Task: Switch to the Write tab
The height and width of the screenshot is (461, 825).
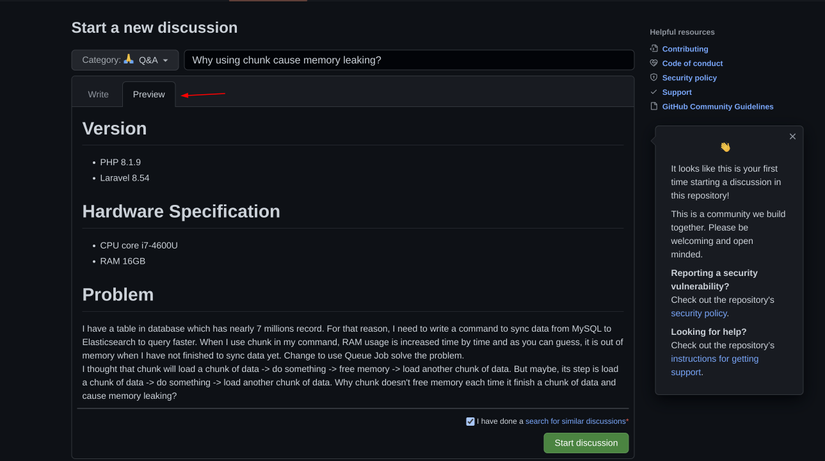Action: 98,94
